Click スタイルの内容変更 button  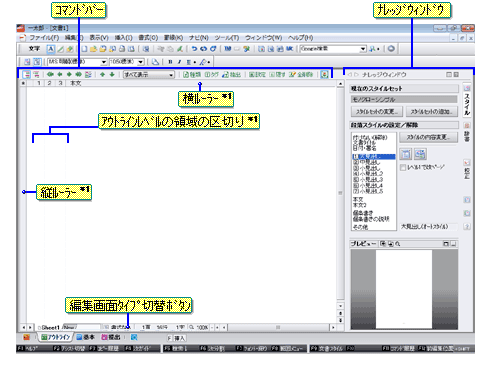(428, 137)
